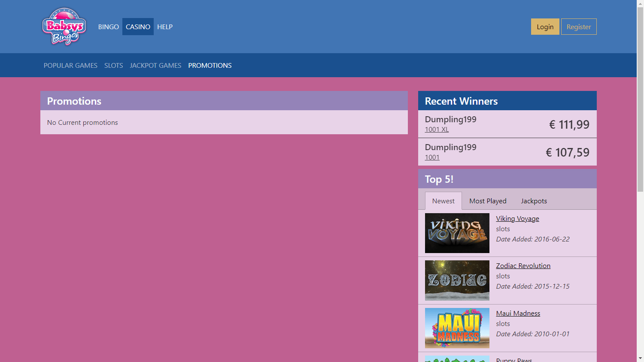
Task: Switch to the Most Played tab
Action: [x=488, y=201]
